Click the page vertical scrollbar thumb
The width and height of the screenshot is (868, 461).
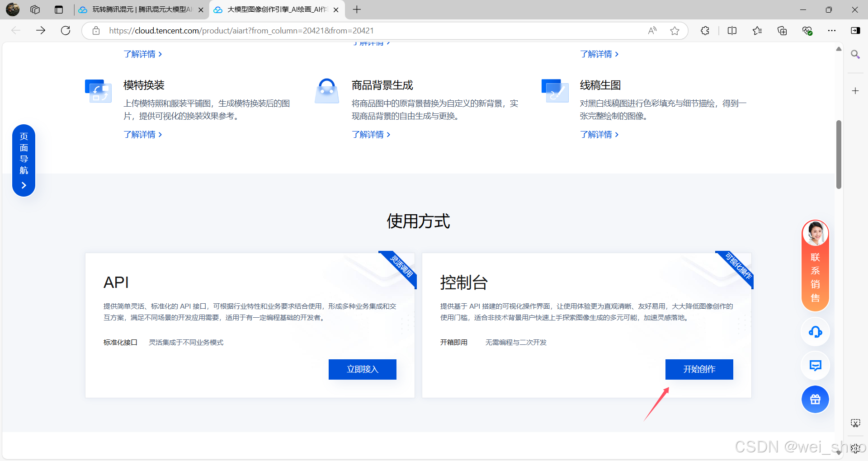pyautogui.click(x=839, y=154)
